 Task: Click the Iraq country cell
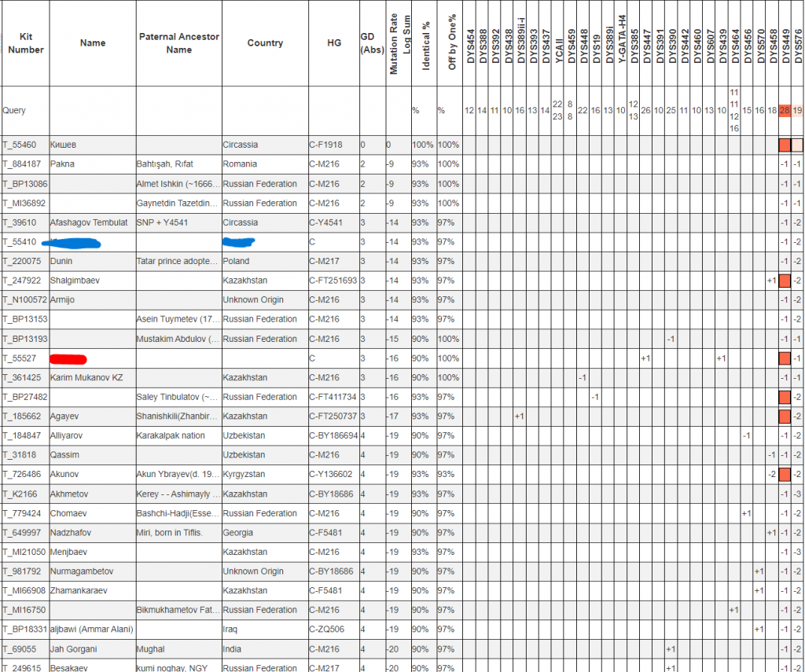(x=230, y=630)
